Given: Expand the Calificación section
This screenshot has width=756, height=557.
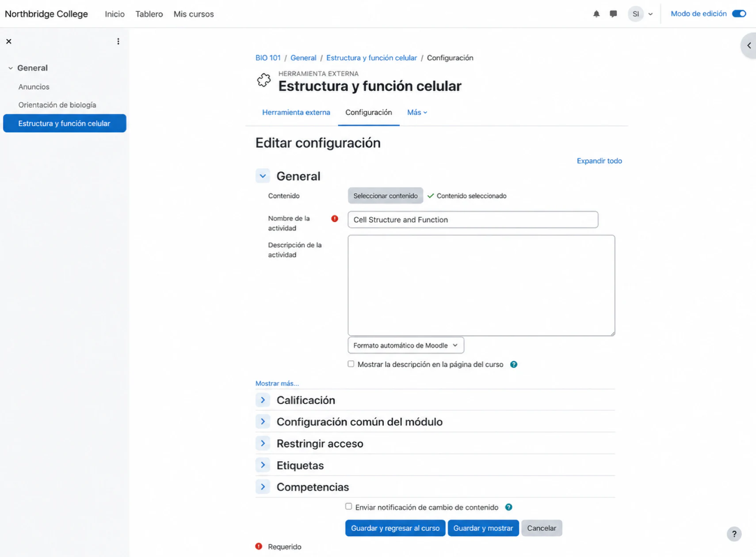Looking at the screenshot, I should click(x=263, y=400).
